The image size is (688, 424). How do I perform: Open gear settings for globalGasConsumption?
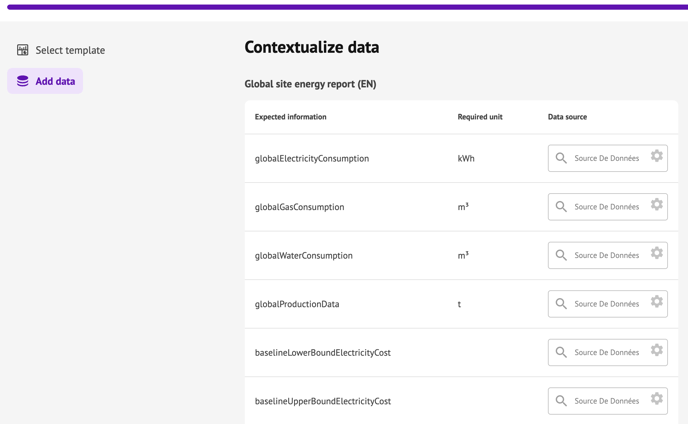tap(657, 205)
